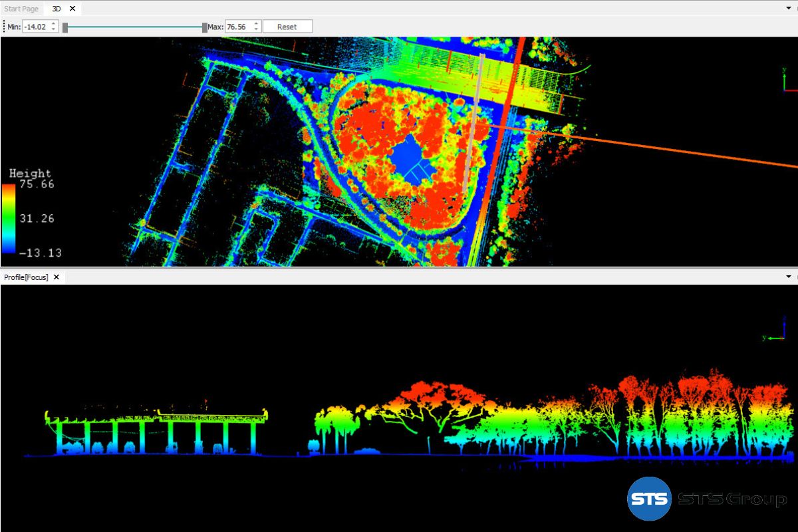Increase the Min value with up arrow

point(54,24)
